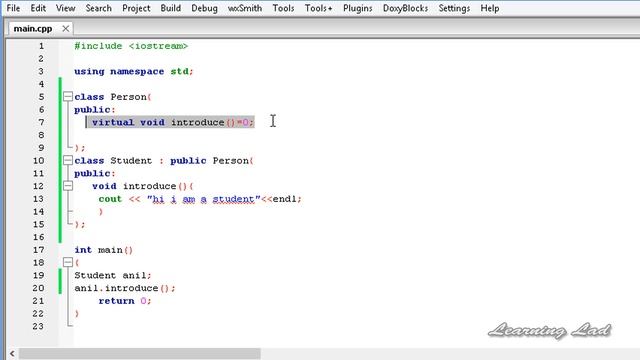Open the View menu
Image resolution: width=640 pixels, height=360 pixels.
click(x=65, y=8)
